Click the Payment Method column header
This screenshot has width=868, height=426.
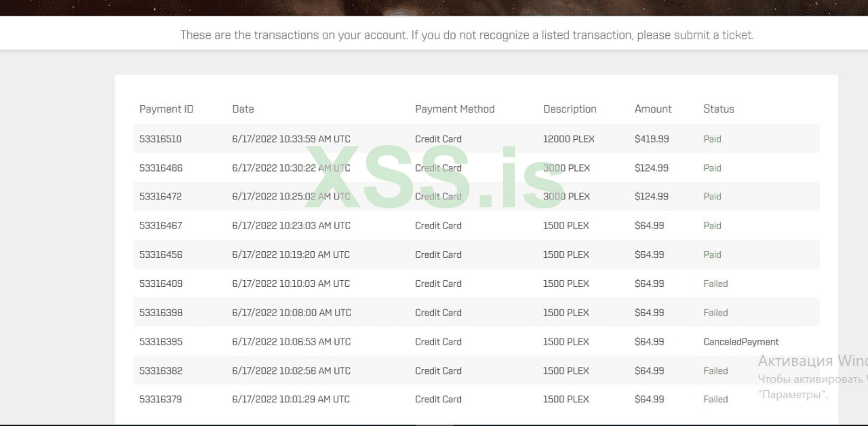(x=454, y=109)
